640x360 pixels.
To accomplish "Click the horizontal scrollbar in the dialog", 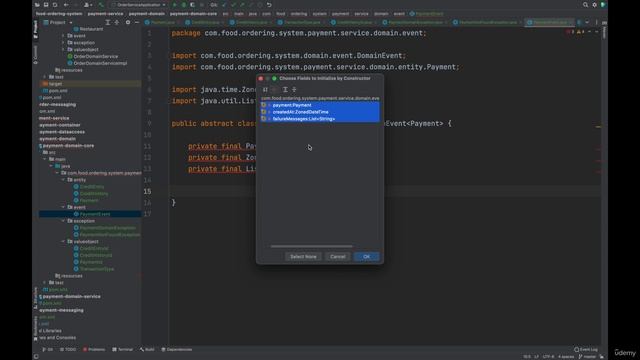I will 311,246.
